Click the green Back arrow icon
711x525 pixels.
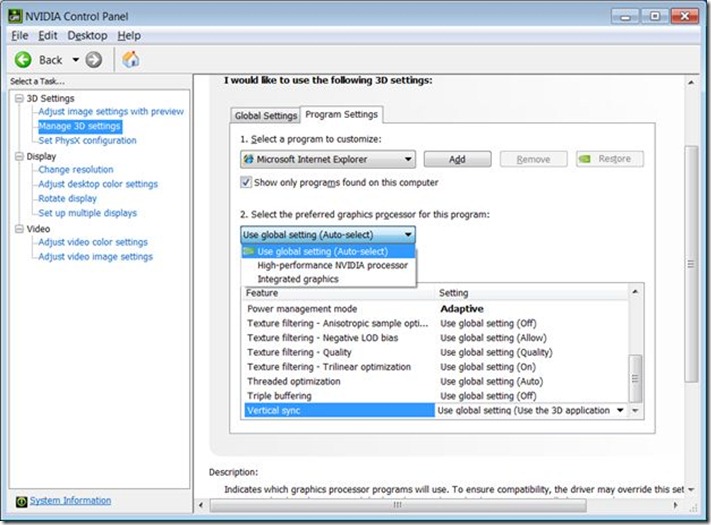[x=23, y=59]
